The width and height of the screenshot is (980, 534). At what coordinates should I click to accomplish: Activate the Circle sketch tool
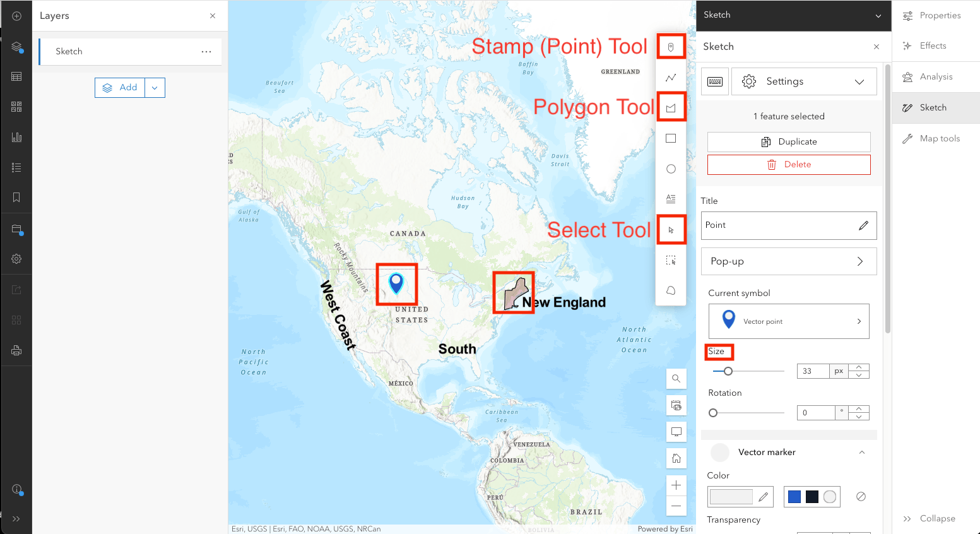pyautogui.click(x=671, y=169)
